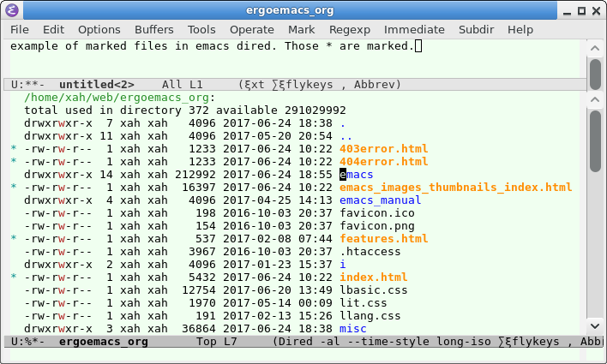Click the llang.css file name
607x364 pixels.
point(370,316)
